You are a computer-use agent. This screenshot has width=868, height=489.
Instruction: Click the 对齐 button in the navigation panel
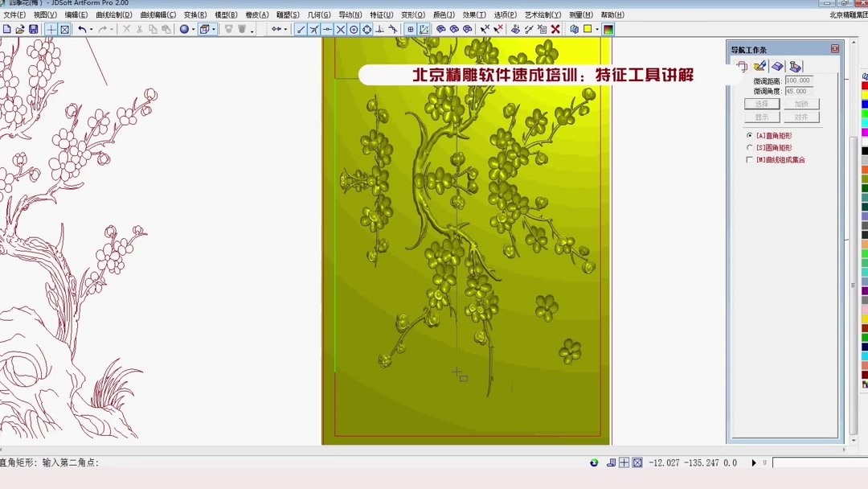tap(800, 117)
